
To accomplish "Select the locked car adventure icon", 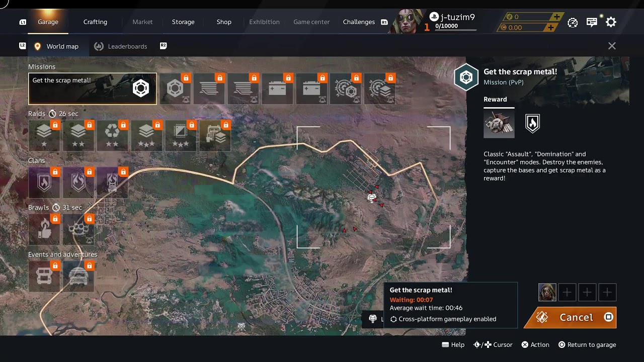I will [78, 276].
